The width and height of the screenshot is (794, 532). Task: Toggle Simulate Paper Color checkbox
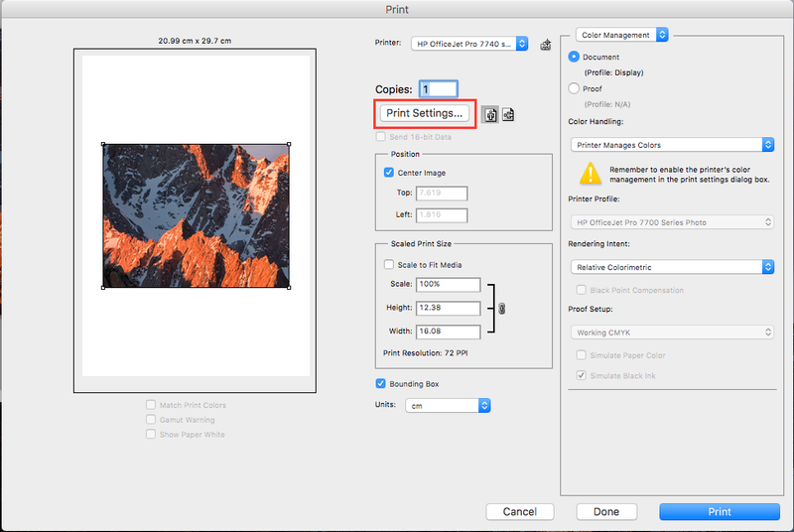pyautogui.click(x=582, y=355)
